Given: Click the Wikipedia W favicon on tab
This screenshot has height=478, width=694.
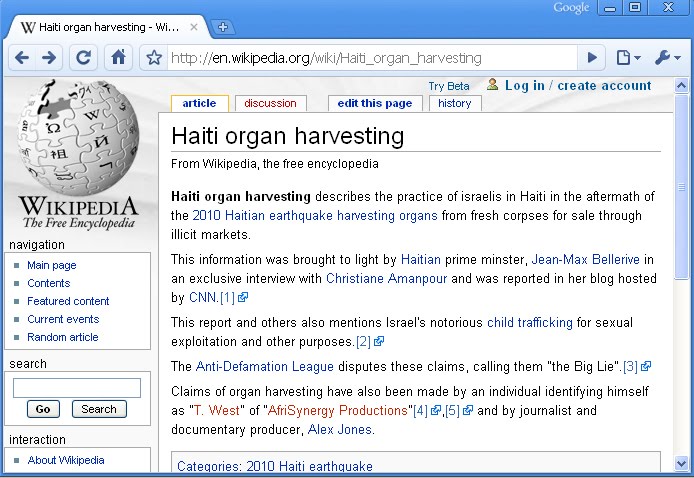Looking at the screenshot, I should 27,27.
